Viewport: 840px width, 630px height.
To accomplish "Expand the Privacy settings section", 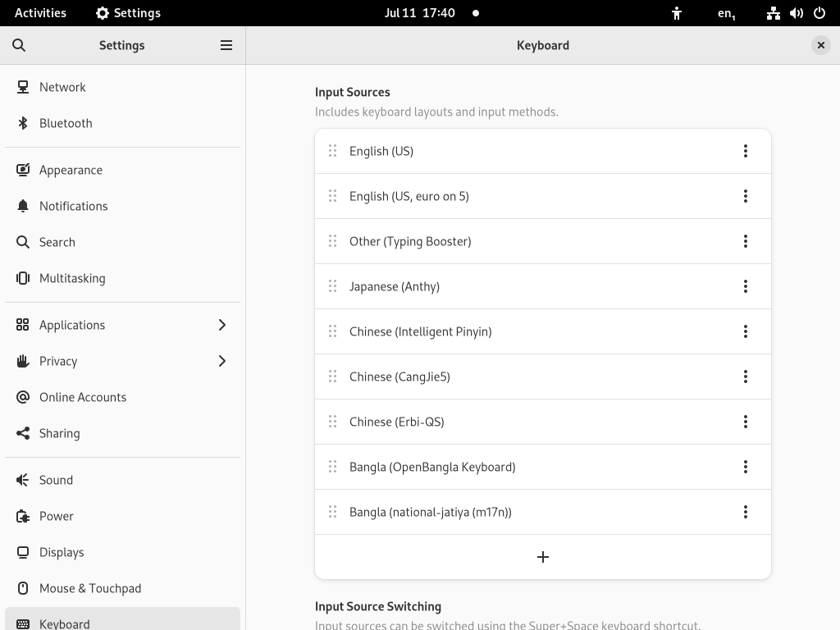I will tap(221, 361).
